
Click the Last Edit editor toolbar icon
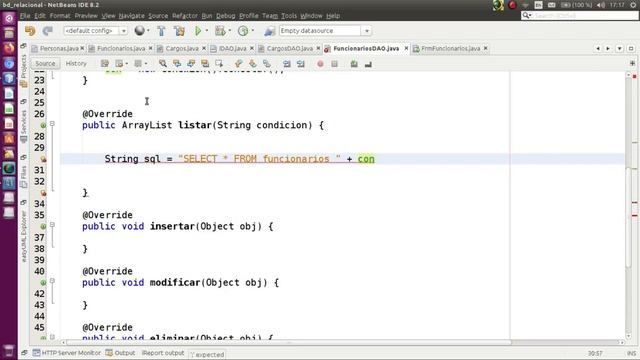pos(105,64)
